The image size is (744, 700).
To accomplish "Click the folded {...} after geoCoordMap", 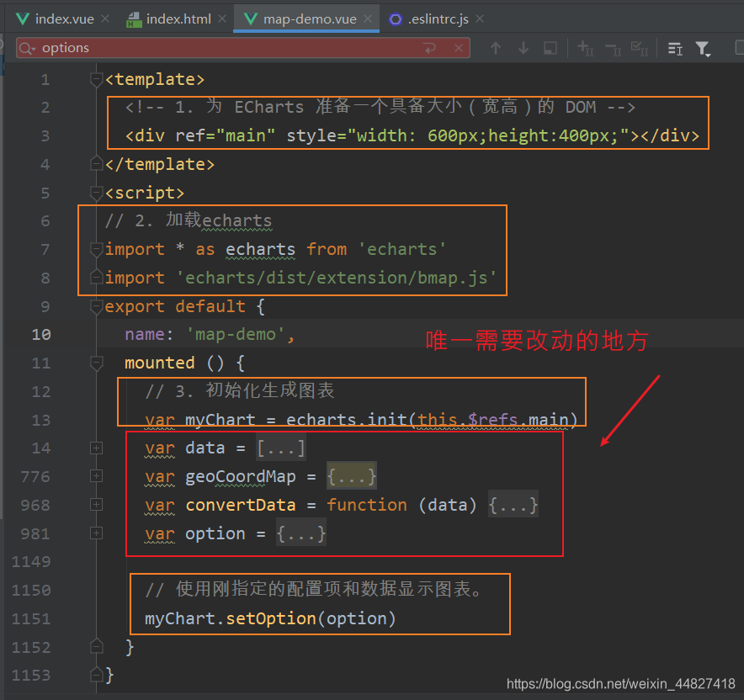I will coord(352,476).
